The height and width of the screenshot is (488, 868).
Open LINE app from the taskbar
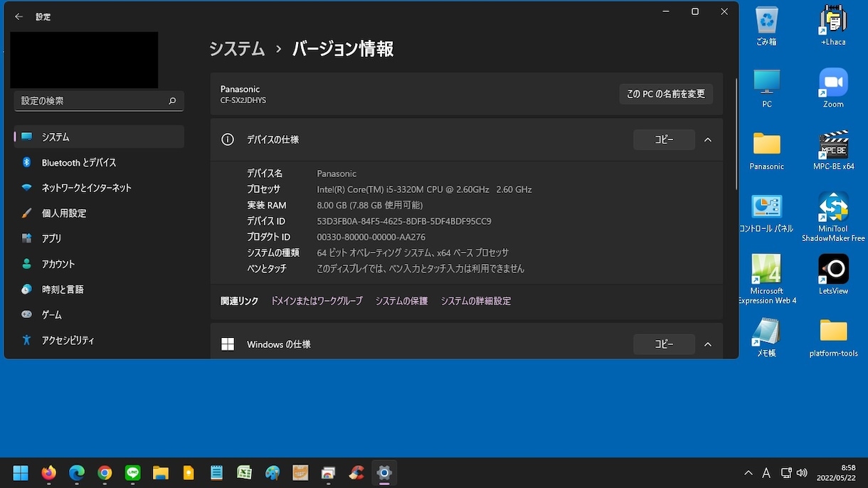132,473
